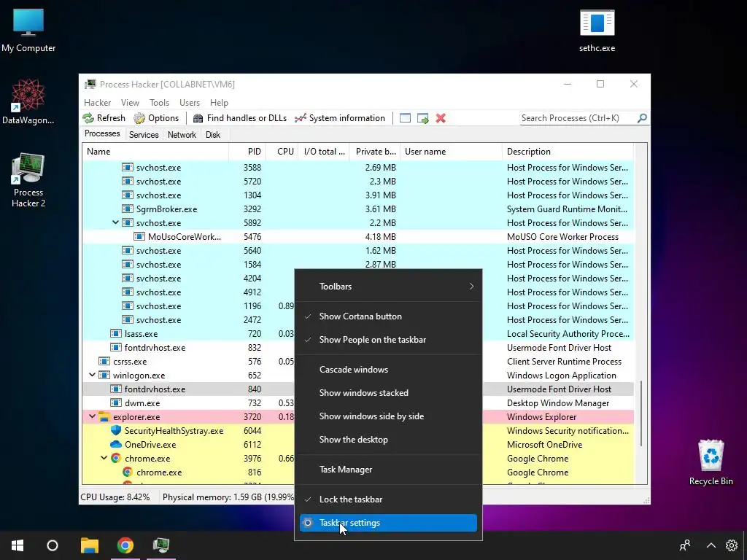This screenshot has height=560, width=747.
Task: Select the svchost.exe row with PID 3588
Action: coord(358,168)
